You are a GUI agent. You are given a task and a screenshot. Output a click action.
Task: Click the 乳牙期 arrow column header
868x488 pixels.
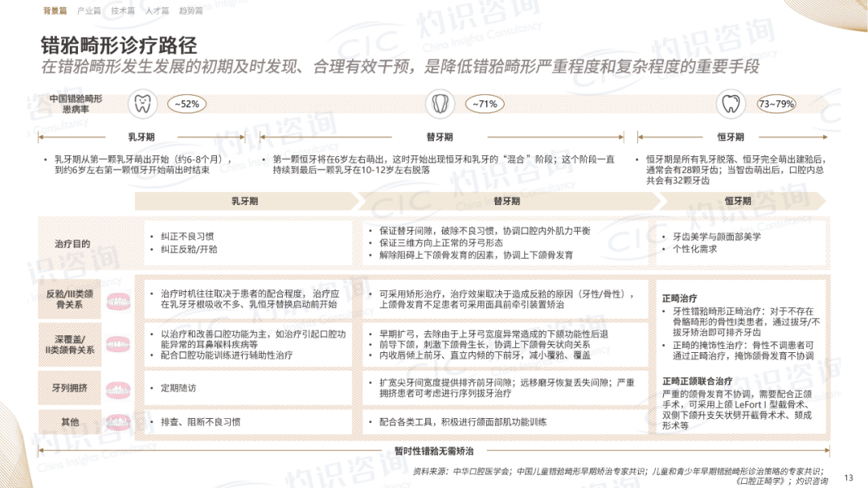coord(247,201)
